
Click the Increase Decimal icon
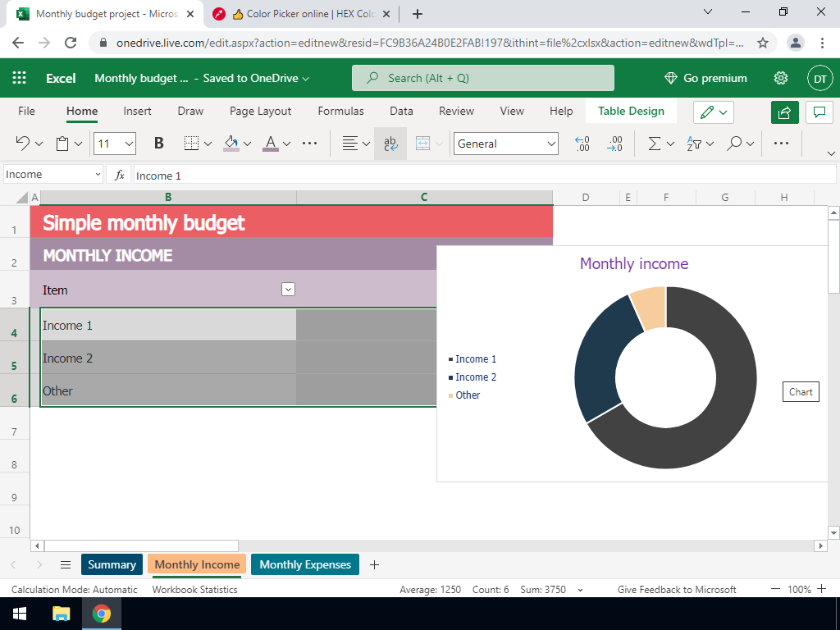coord(582,144)
